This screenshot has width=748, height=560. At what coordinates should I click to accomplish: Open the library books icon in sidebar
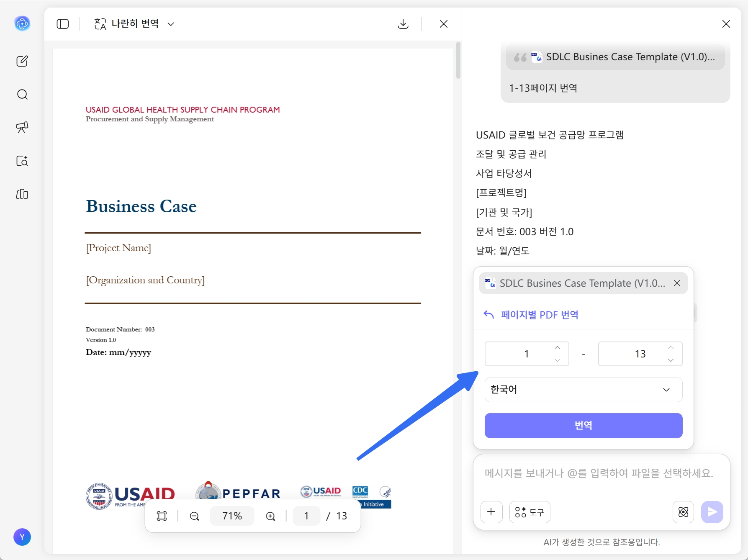pyautogui.click(x=22, y=194)
